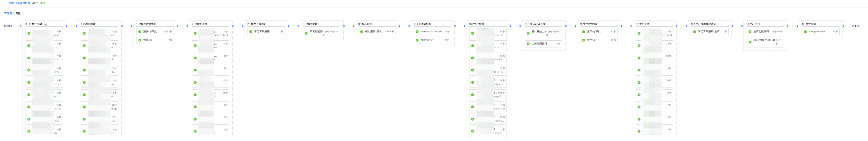Image resolution: width=868 pixels, height=141 pixels.
Task: Click status icon of 生产功能回归 job
Action: pos(750,32)
